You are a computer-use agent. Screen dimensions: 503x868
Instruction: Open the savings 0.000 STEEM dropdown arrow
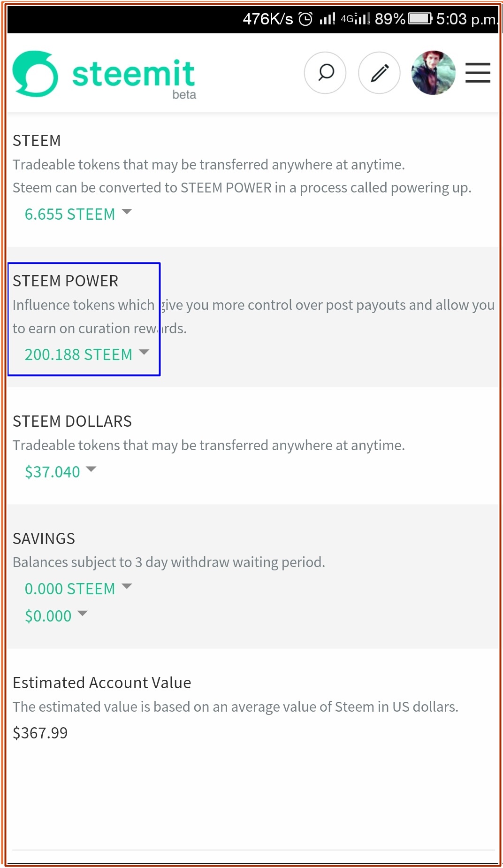pos(127,586)
